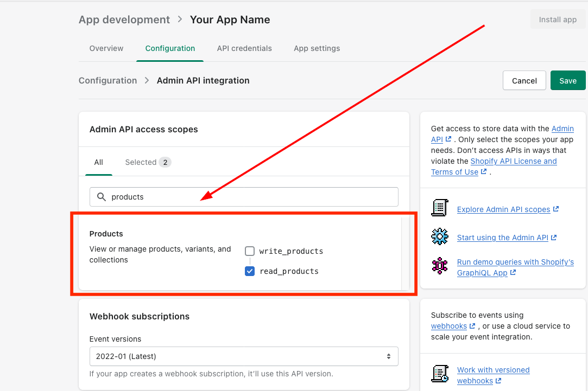Enable the write_products checkbox
Image resolution: width=588 pixels, height=391 pixels.
(x=250, y=251)
